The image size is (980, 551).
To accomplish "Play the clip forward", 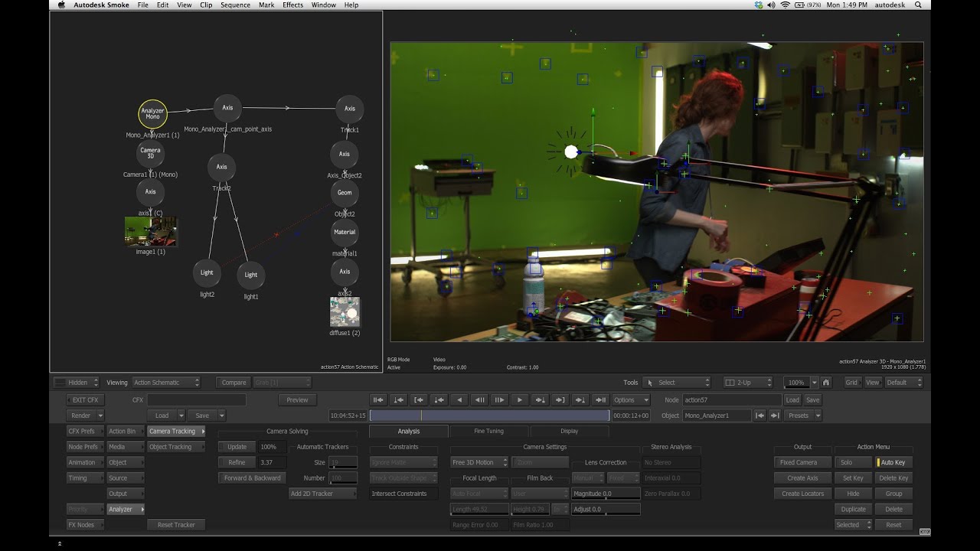I will pyautogui.click(x=519, y=399).
